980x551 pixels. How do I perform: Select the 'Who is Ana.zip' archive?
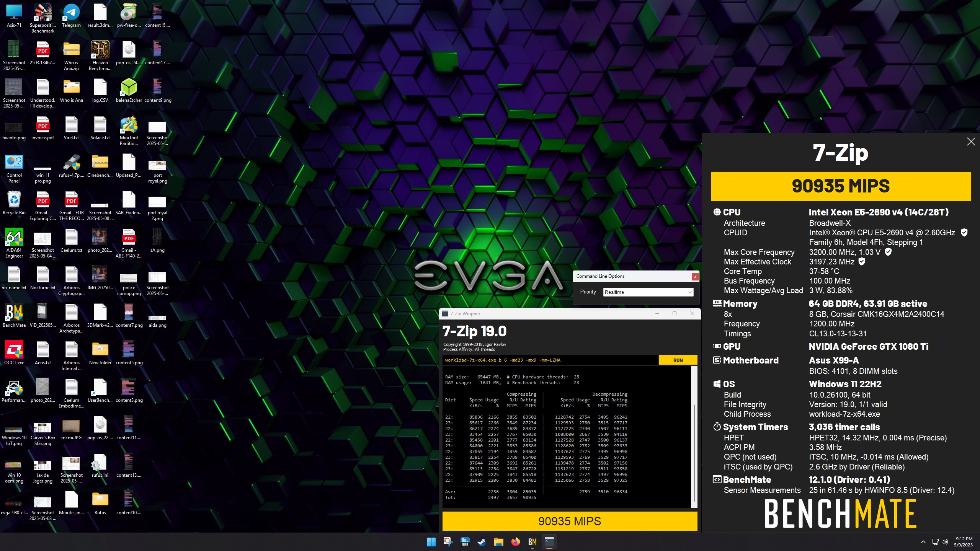71,55
